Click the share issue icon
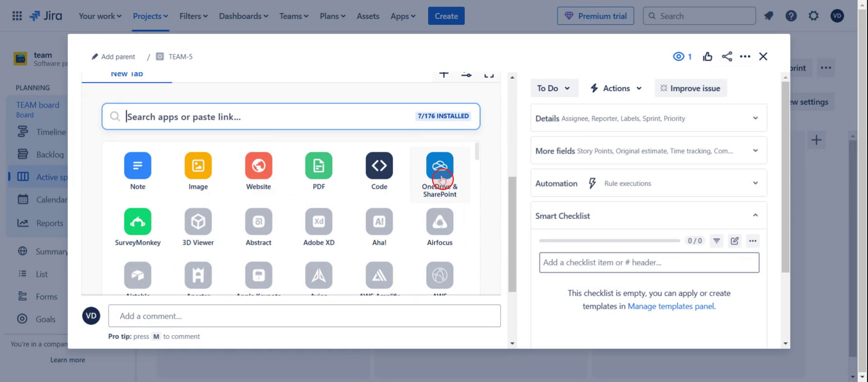This screenshot has width=868, height=382. coord(727,56)
